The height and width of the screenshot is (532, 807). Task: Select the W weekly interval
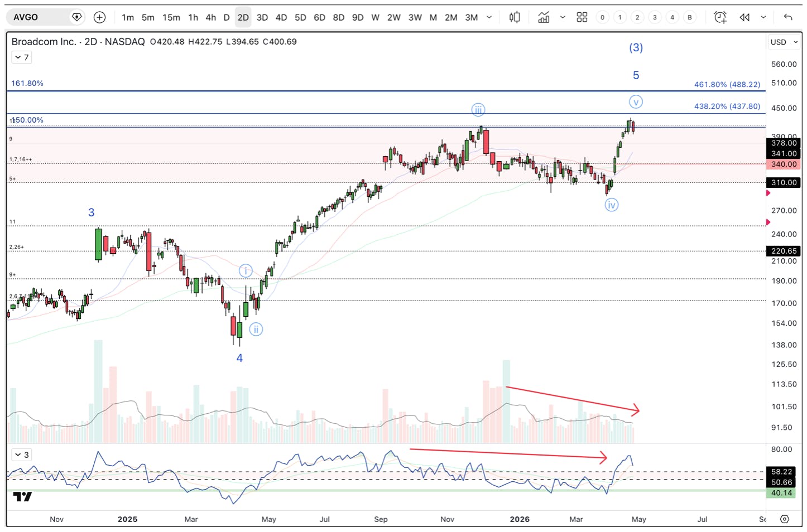pyautogui.click(x=375, y=17)
